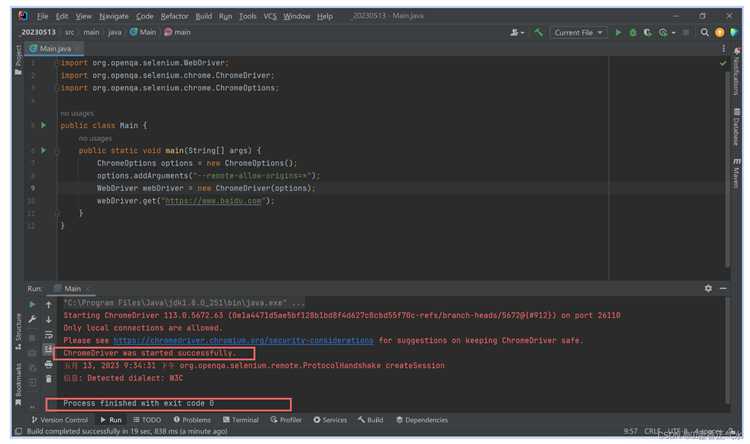Screen dimensions: 750x444
Task: Open the Run tool window button at bottom
Action: click(110, 420)
